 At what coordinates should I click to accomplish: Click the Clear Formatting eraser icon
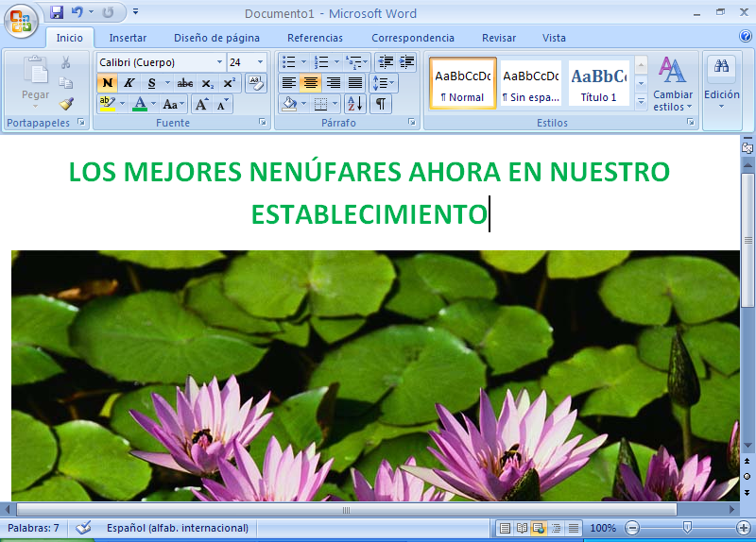(256, 83)
